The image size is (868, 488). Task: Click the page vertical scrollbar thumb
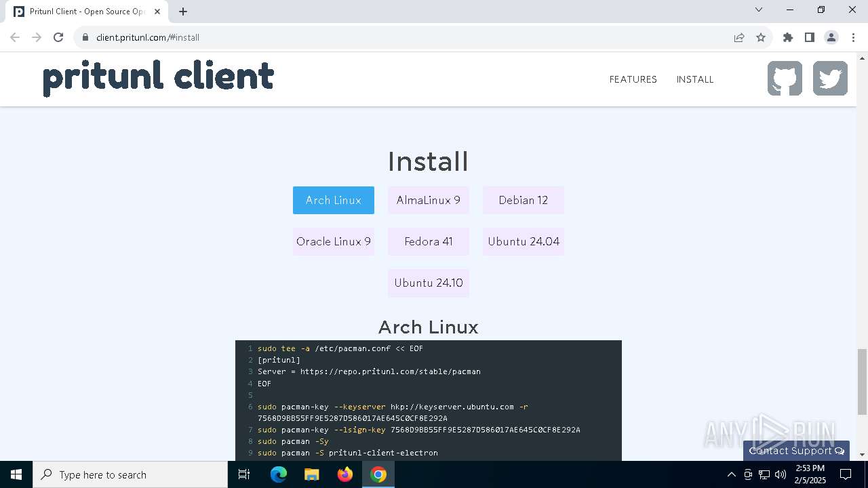click(862, 382)
